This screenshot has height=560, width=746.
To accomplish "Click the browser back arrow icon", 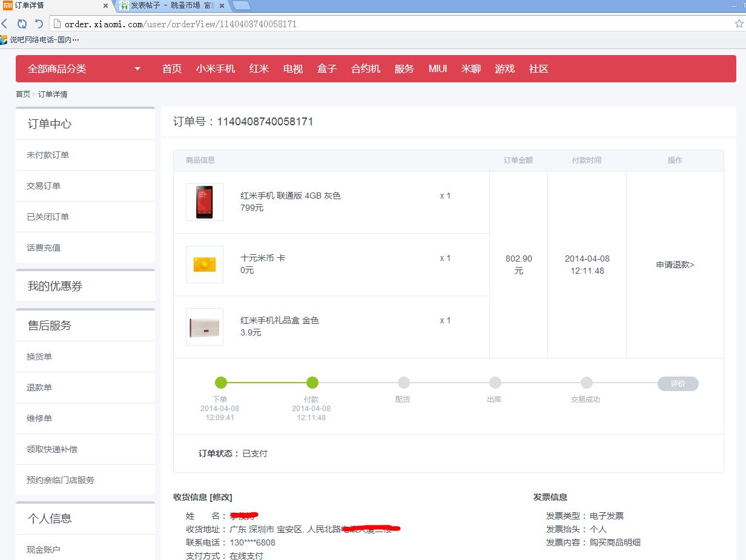I will (x=5, y=24).
